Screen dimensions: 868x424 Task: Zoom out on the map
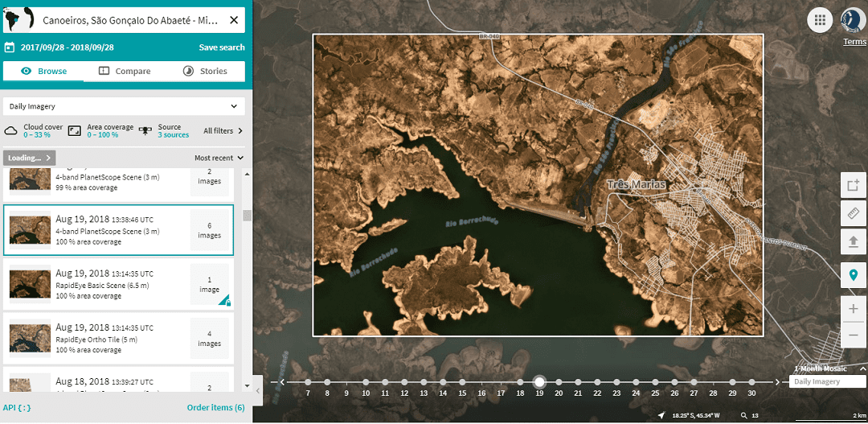coord(853,335)
